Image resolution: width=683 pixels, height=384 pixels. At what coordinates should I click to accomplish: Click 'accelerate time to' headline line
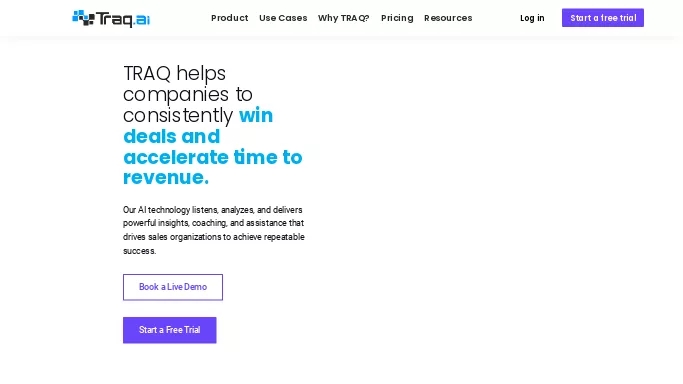pos(213,157)
